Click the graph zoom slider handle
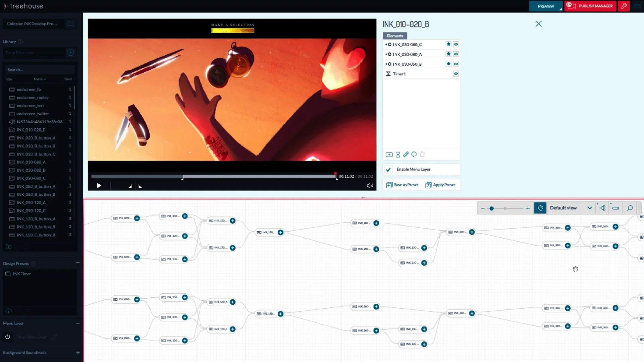Image resolution: width=644 pixels, height=362 pixels. [491, 208]
